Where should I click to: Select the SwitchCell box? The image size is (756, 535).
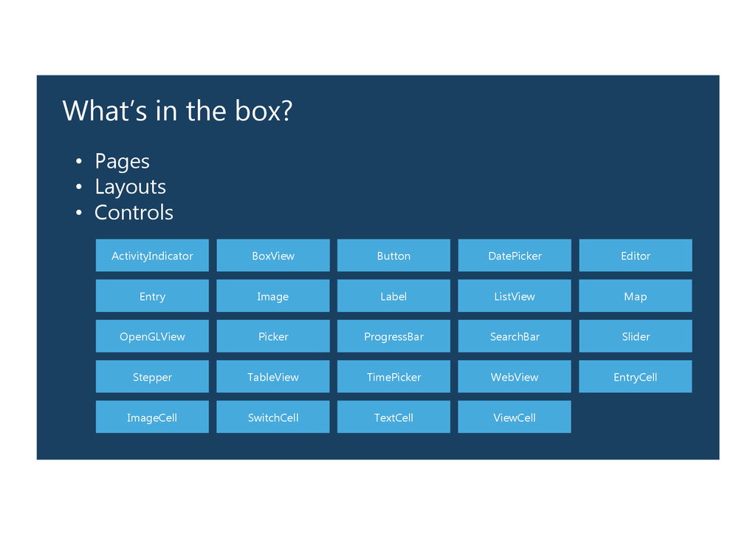[x=273, y=417]
